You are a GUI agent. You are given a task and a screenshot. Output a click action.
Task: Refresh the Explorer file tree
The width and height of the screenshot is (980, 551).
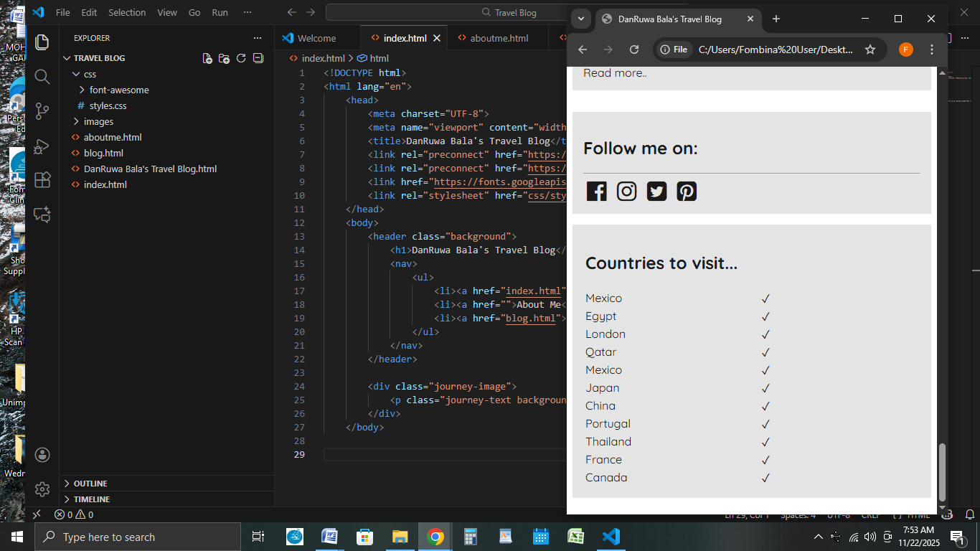point(241,58)
